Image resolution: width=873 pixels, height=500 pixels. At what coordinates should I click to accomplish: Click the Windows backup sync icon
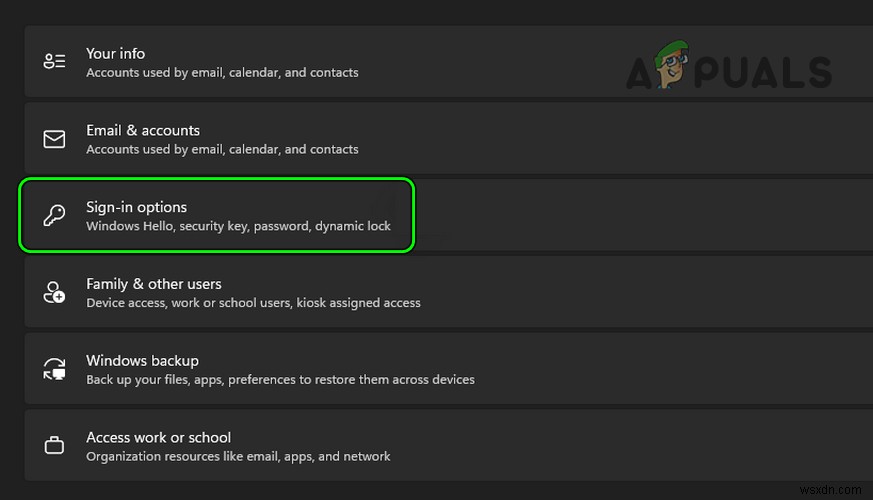coord(54,370)
